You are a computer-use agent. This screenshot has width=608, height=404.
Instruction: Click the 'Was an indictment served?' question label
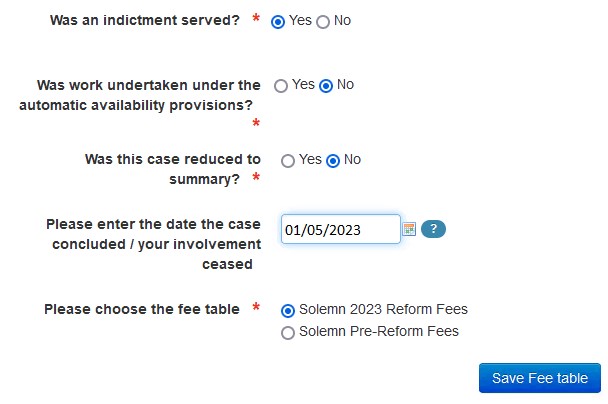point(145,20)
